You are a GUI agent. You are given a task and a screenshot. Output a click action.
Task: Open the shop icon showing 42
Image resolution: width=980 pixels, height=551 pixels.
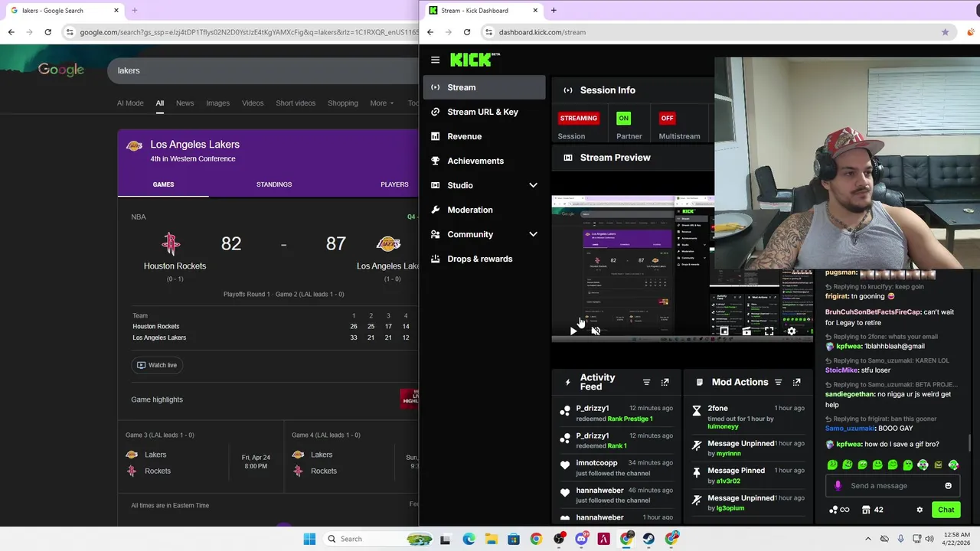872,510
